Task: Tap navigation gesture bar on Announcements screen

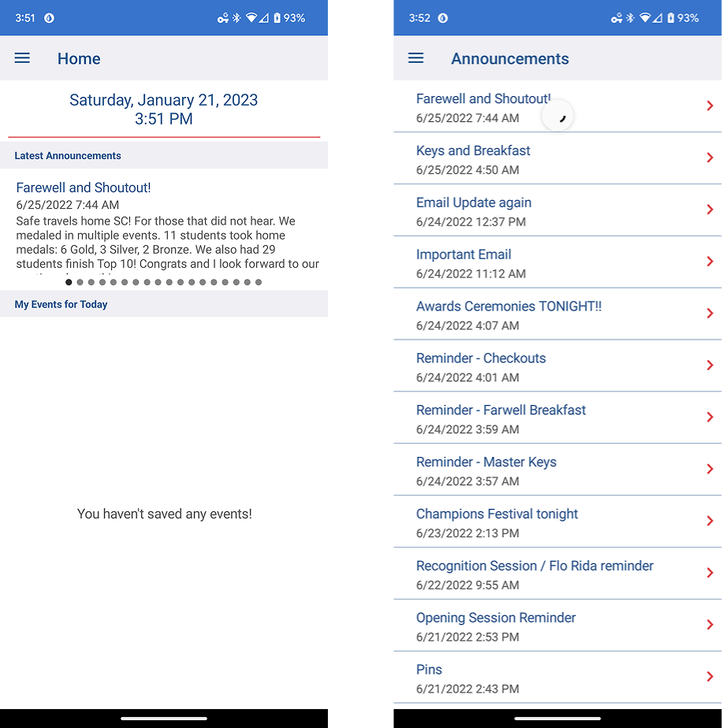Action: coord(557,719)
